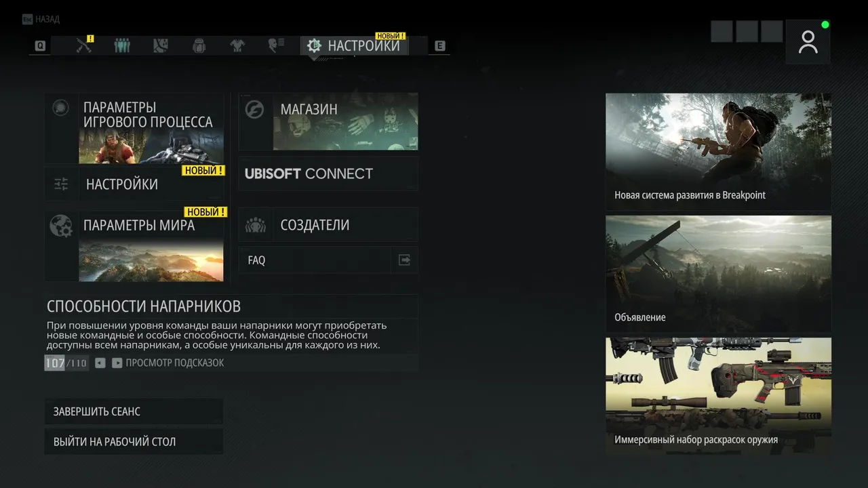The image size is (868, 488).
Task: Open the head profile objectives tab icon
Action: click(275, 45)
